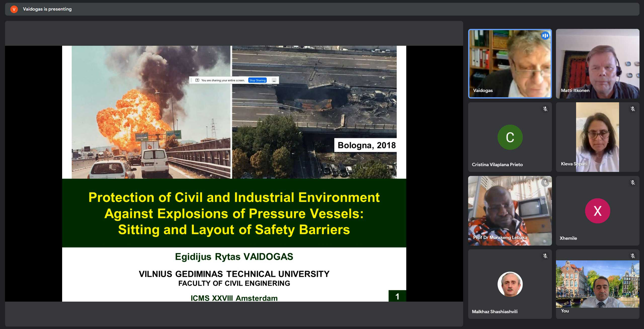Select Vaidogas video tile
The height and width of the screenshot is (329, 644).
tap(510, 64)
